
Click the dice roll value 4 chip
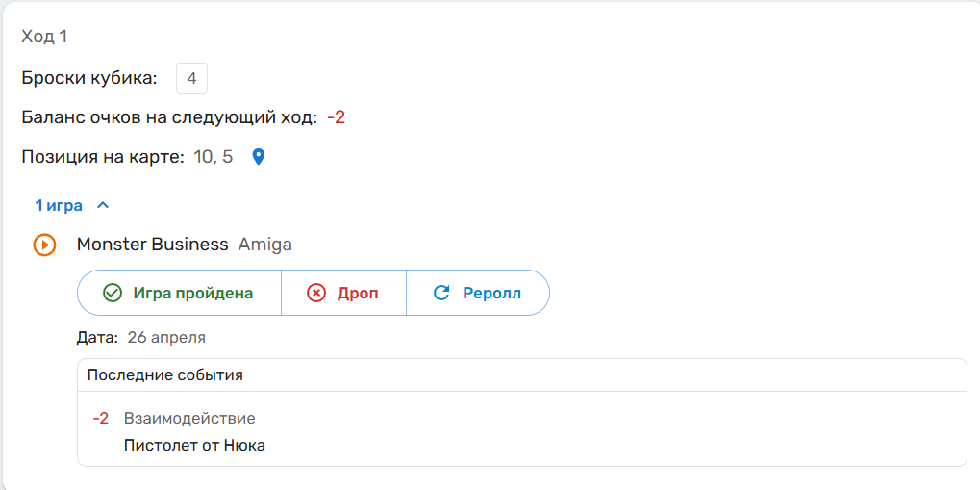click(191, 79)
